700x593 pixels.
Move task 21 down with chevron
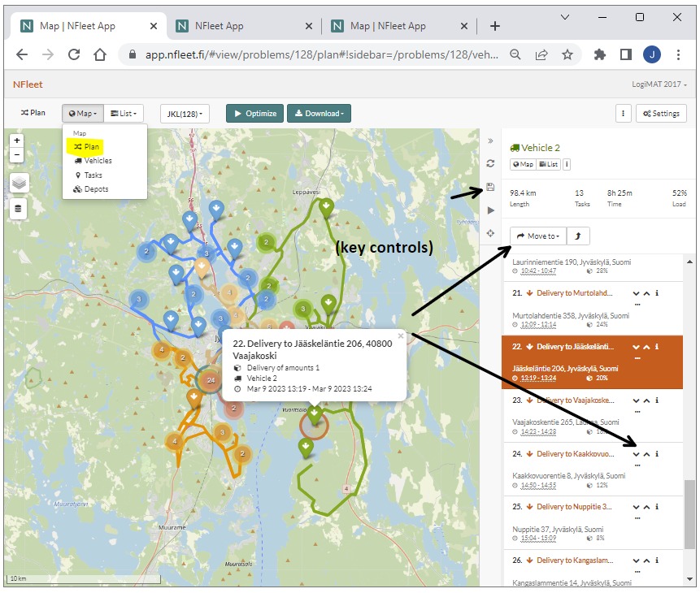coord(636,293)
